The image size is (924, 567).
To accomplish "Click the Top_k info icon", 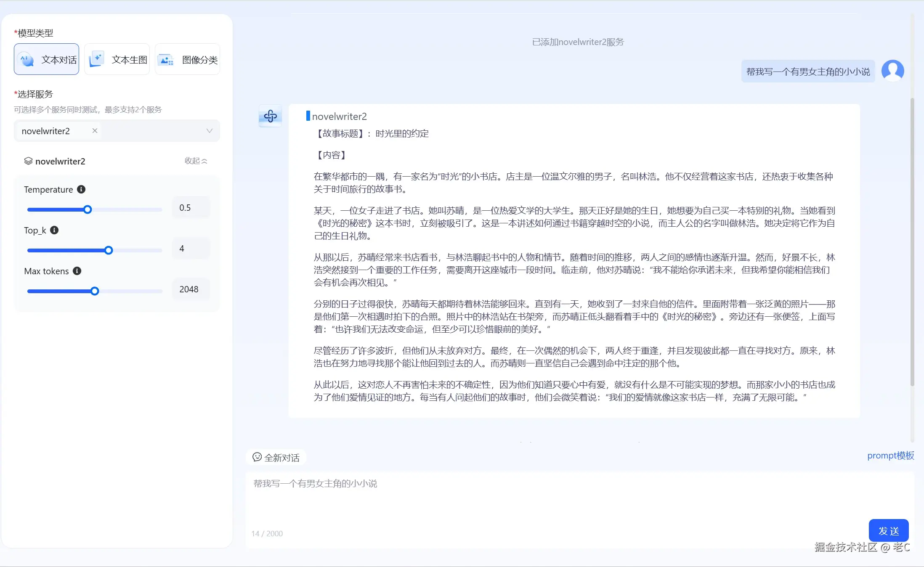I will (54, 230).
